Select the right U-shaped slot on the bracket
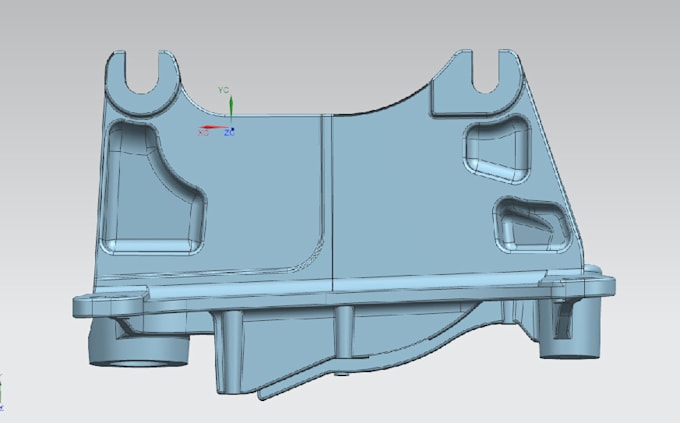 pyautogui.click(x=485, y=72)
